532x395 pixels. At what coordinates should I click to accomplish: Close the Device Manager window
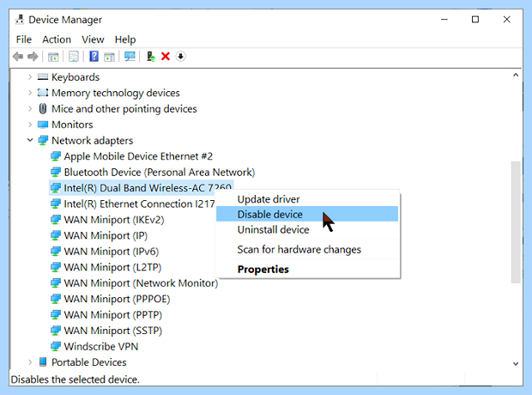506,20
